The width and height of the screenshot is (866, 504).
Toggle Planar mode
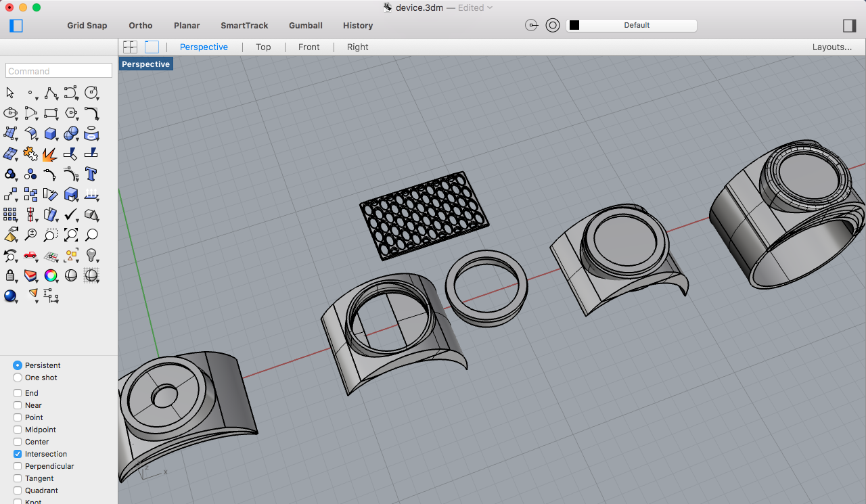pos(187,26)
